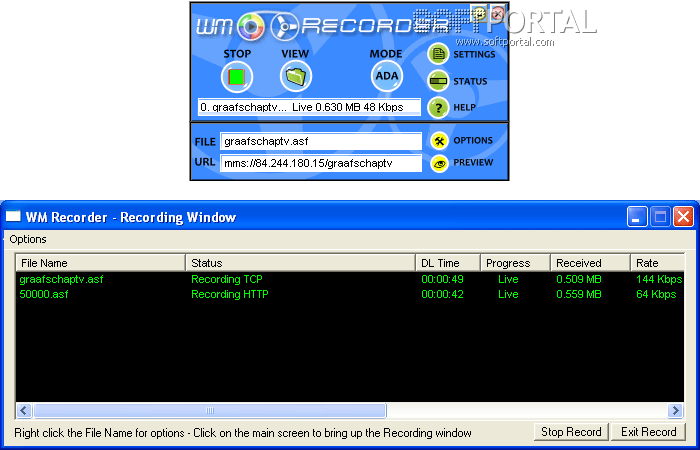
Task: Click the 64 Kbps rate value
Action: [x=656, y=295]
